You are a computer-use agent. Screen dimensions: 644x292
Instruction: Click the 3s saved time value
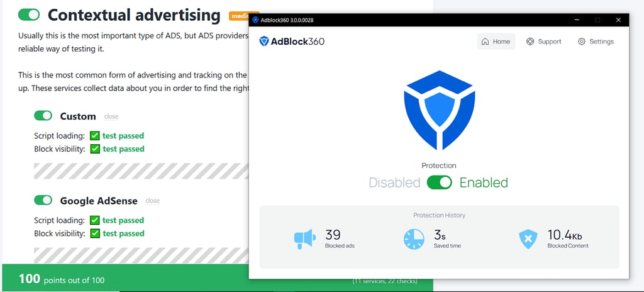440,235
